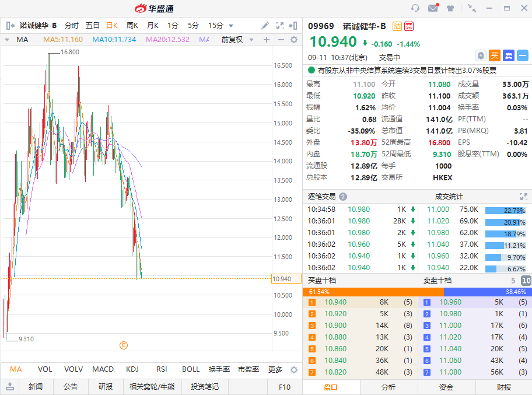Show 5 levels of order book
Viewport: 532px width, 395px height.
tap(513, 281)
